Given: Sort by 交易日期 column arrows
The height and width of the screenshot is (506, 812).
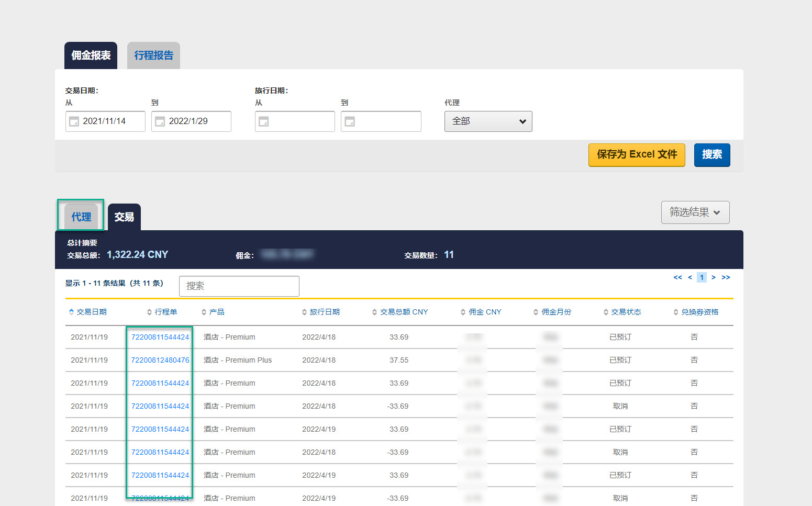Looking at the screenshot, I should coord(71,312).
